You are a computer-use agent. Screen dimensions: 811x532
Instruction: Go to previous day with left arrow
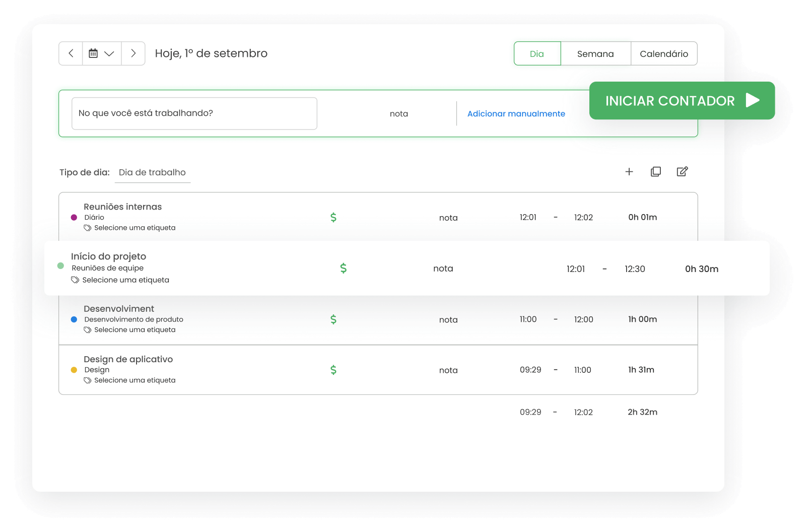tap(71, 53)
